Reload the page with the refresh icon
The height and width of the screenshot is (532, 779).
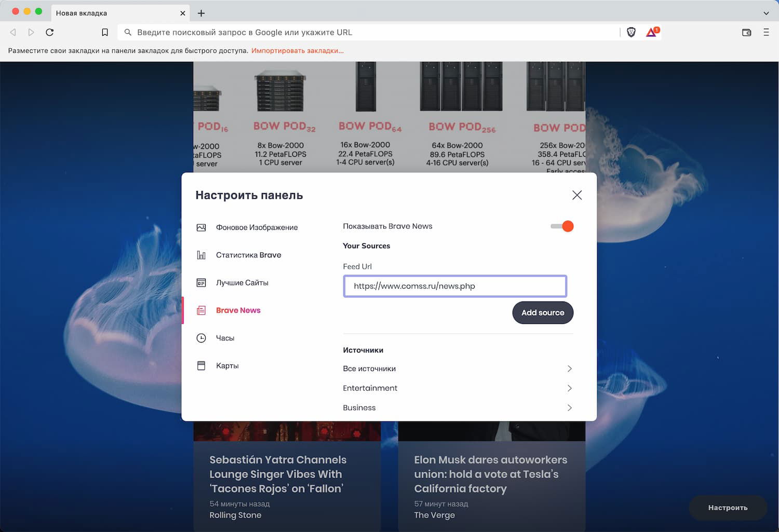coord(50,32)
